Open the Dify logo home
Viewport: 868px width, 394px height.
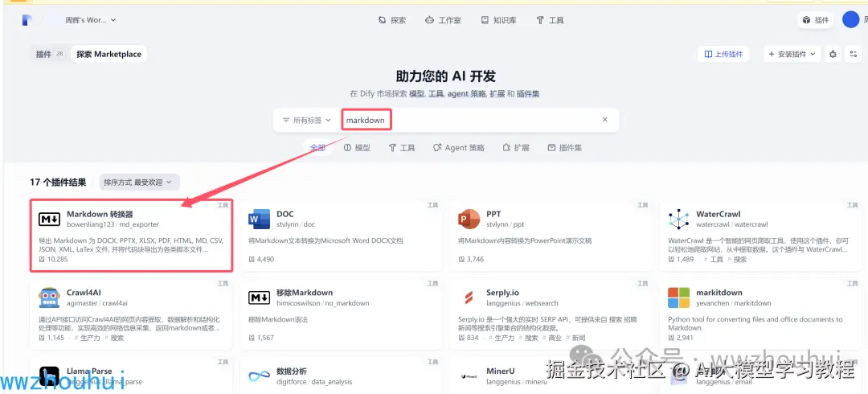coord(27,20)
